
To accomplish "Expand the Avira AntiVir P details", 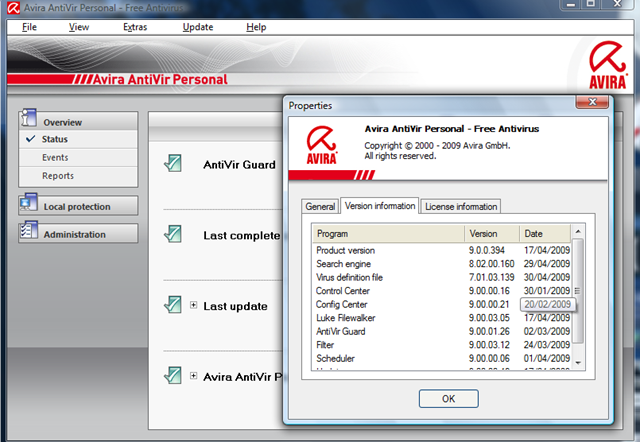I will 193,375.
